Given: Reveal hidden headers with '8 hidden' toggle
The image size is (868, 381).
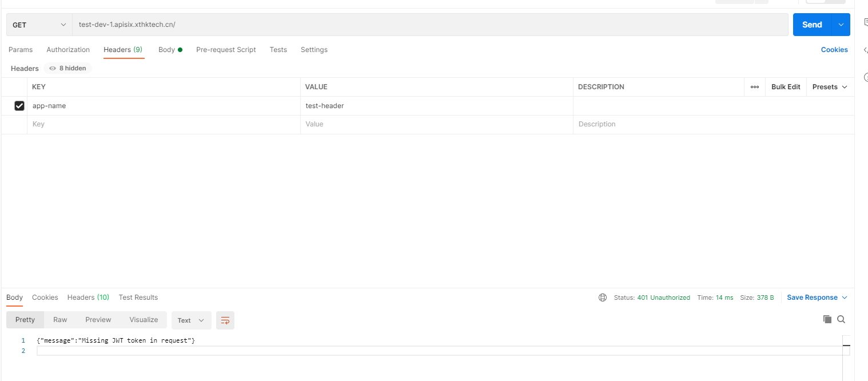Looking at the screenshot, I should tap(67, 68).
